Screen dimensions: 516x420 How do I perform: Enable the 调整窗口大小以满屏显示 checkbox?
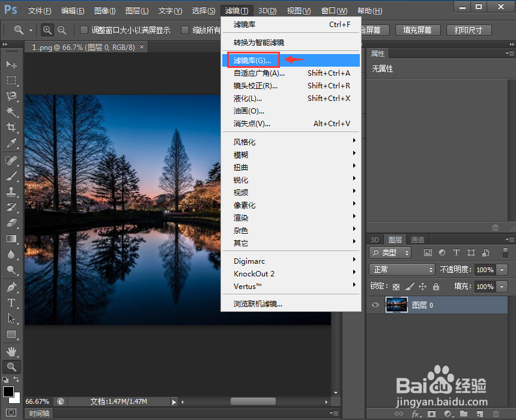tap(84, 30)
